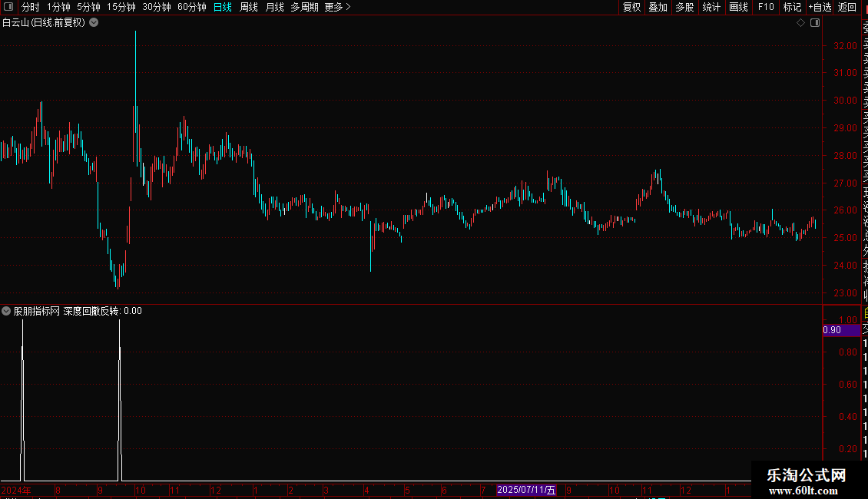Viewport: 868px width, 499px height.
Task: Open F10 company info
Action: point(766,7)
